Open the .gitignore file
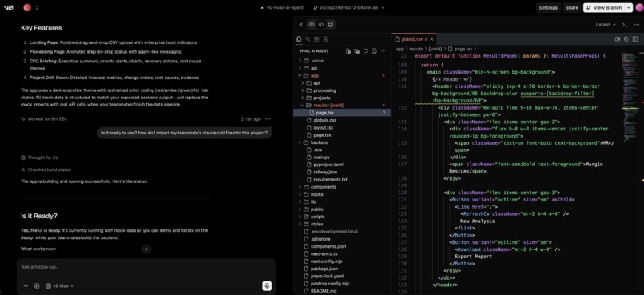This screenshot has width=644, height=295. (x=342, y=239)
